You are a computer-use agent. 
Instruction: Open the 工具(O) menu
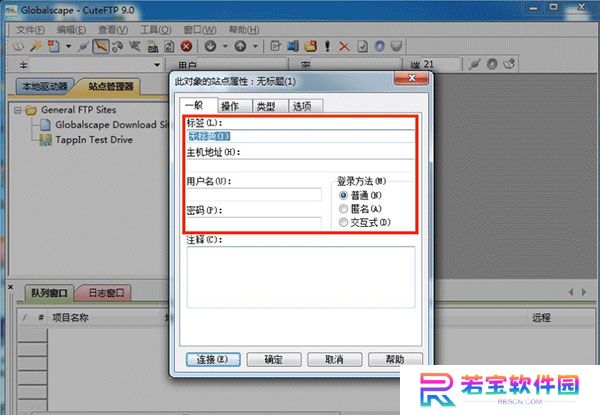[x=156, y=30]
